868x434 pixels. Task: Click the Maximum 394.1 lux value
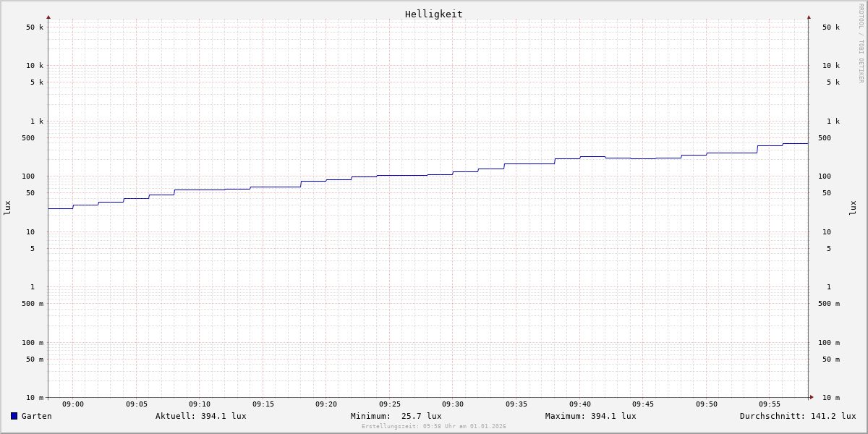point(590,416)
